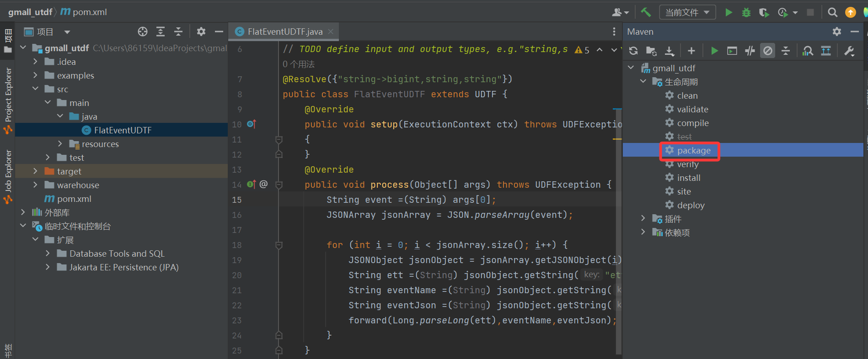This screenshot has width=868, height=359.
Task: Run Maven build green play icon
Action: pos(714,51)
